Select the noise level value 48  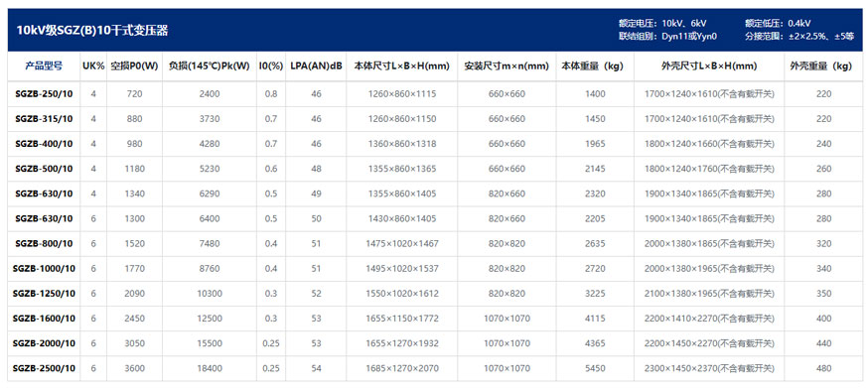[x=316, y=169]
